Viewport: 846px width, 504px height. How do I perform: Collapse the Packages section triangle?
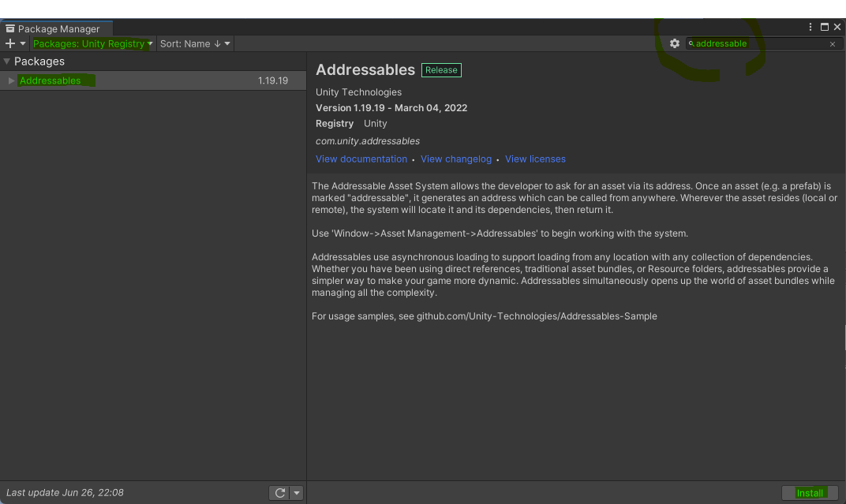point(6,62)
